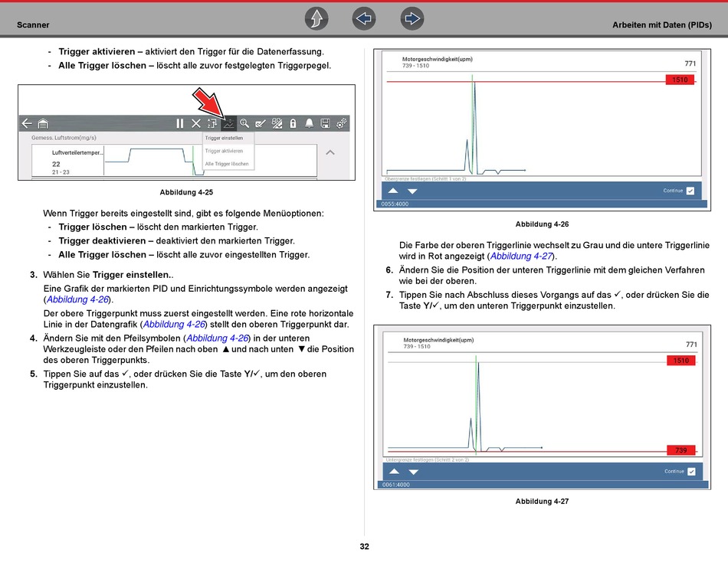Click the pause icon in scanner toolbar

[x=179, y=123]
